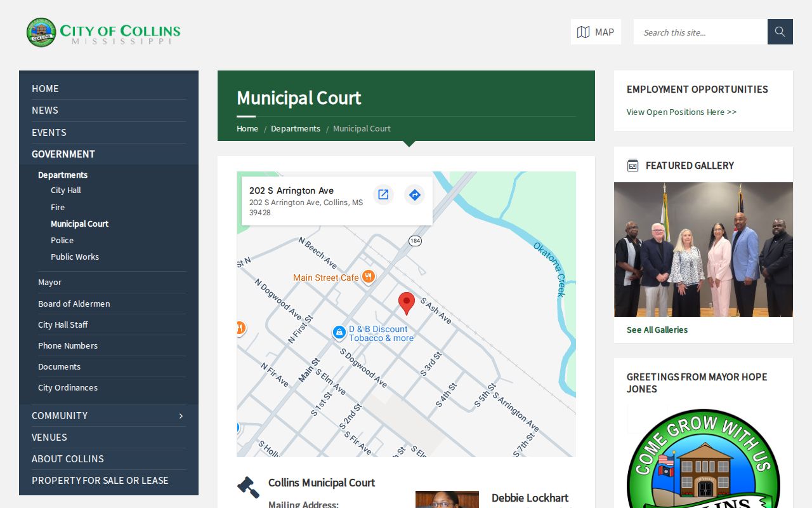Open Departments in the sidebar
The image size is (812, 508).
point(63,175)
